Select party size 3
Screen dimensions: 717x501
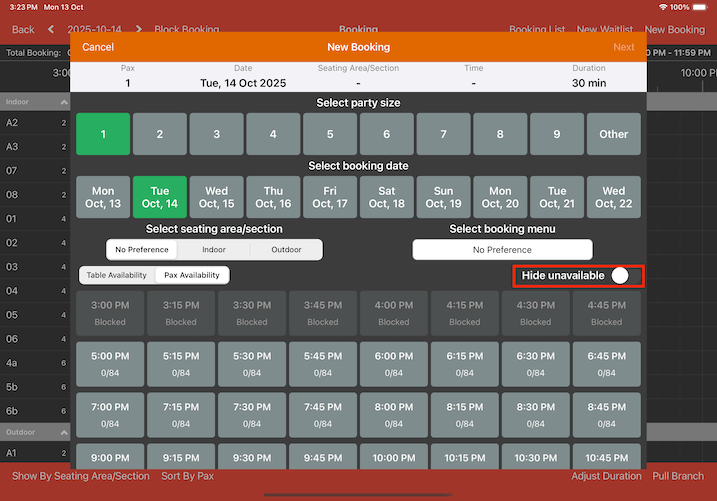[216, 134]
